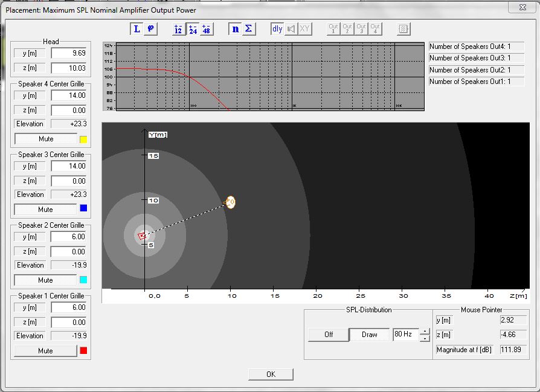The image size is (540, 392).
Task: Set graph range to ±48 dB
Action: click(207, 29)
